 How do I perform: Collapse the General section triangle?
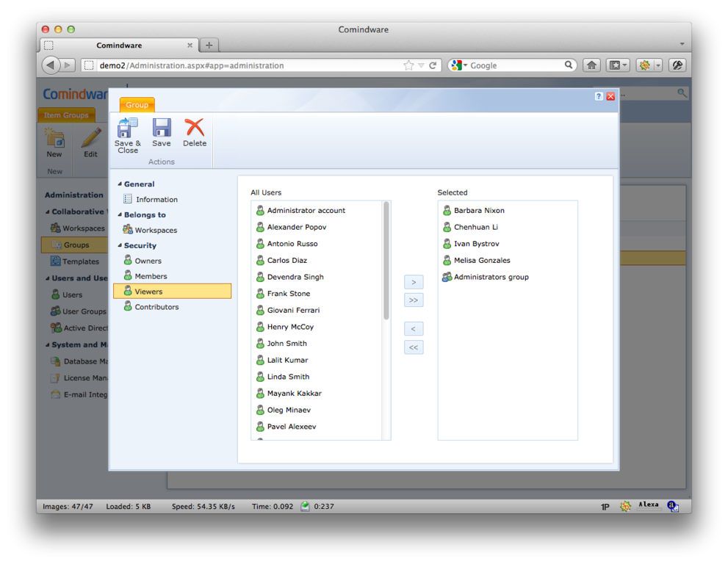pyautogui.click(x=120, y=184)
